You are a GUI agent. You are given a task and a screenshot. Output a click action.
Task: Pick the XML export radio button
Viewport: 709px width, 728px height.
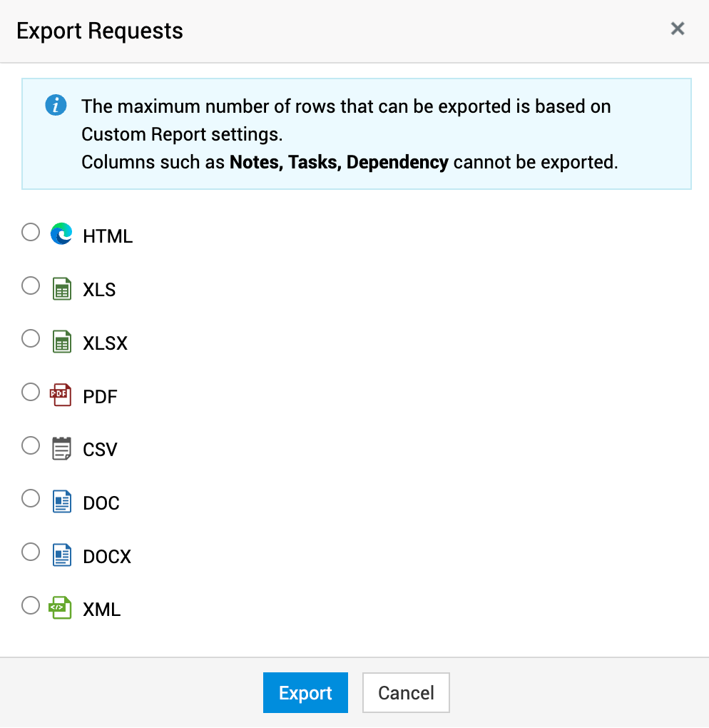point(31,606)
